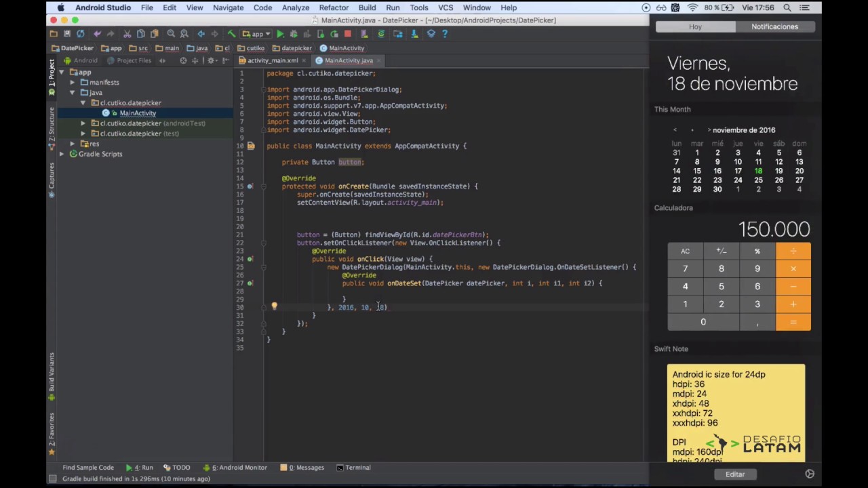This screenshot has width=868, height=488.
Task: Toggle the Favorites tool window side tab
Action: pyautogui.click(x=52, y=434)
